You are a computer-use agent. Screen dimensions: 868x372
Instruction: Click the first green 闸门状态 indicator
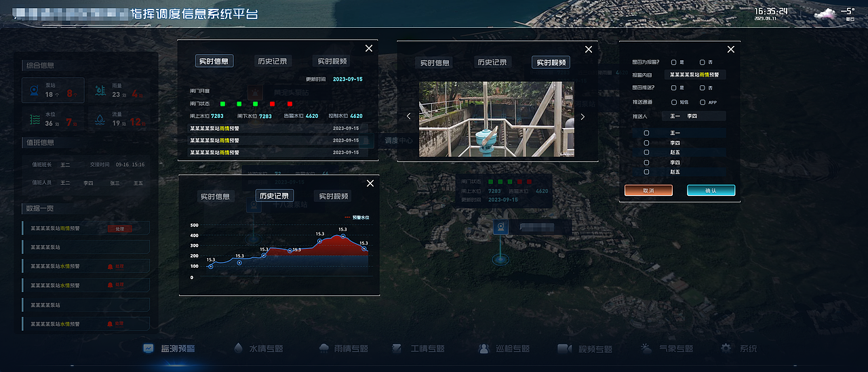[222, 104]
